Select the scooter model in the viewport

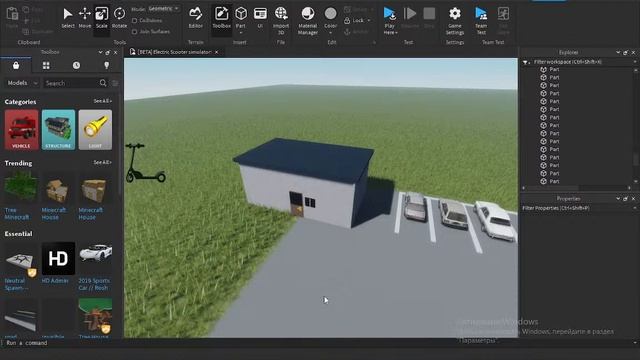[145, 163]
